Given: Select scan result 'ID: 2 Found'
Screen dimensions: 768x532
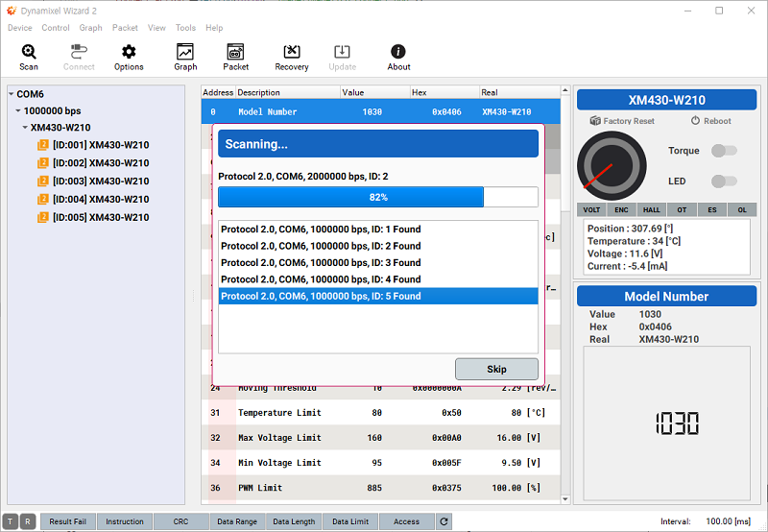Looking at the screenshot, I should tap(378, 246).
